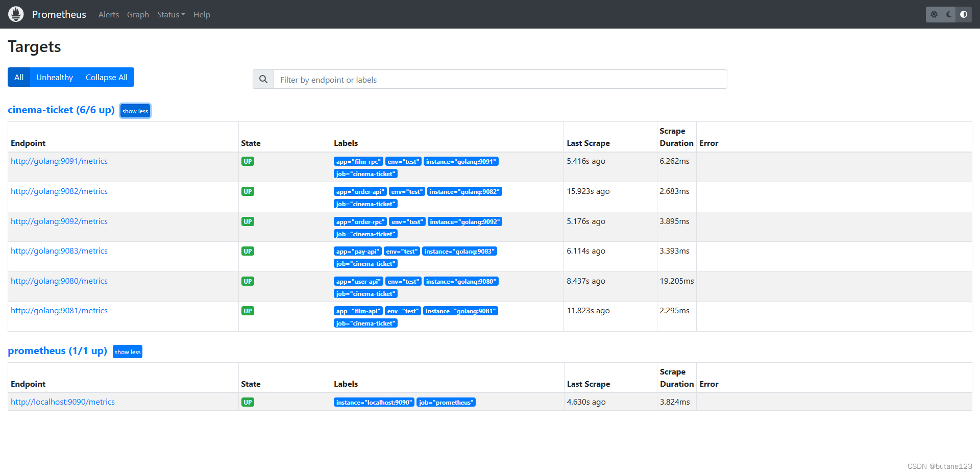The image size is (980, 474).
Task: Click the instance="golang:9081" label
Action: coord(460,311)
